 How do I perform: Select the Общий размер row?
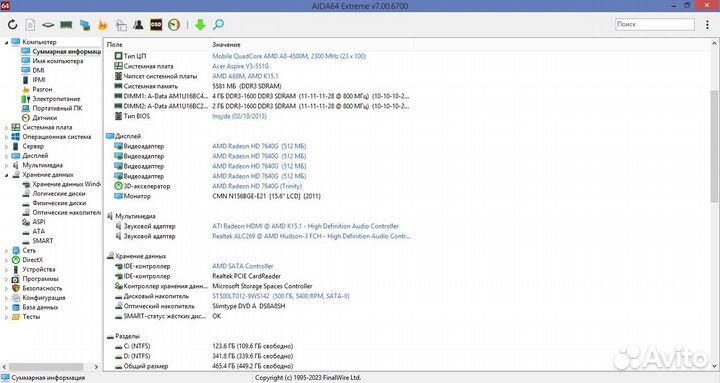click(x=203, y=366)
